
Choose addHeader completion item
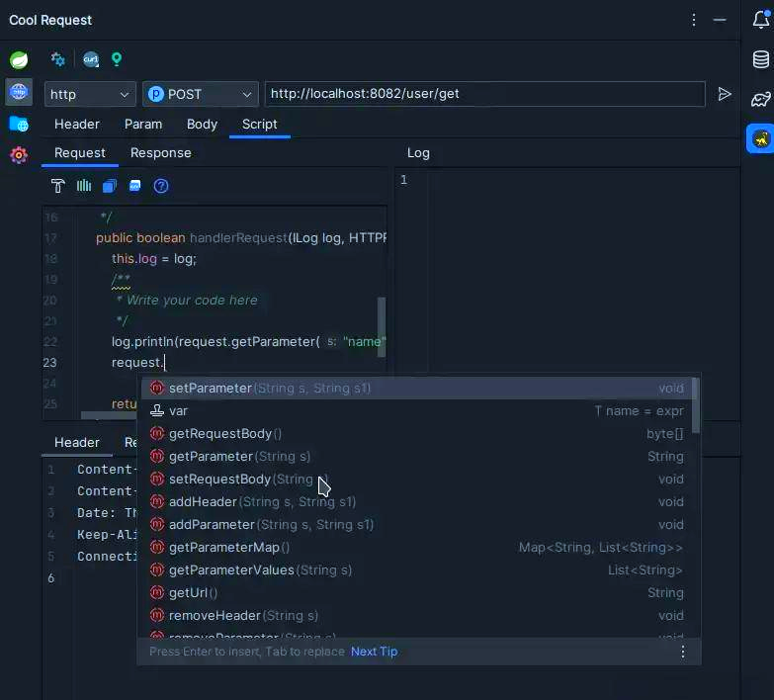(417, 501)
